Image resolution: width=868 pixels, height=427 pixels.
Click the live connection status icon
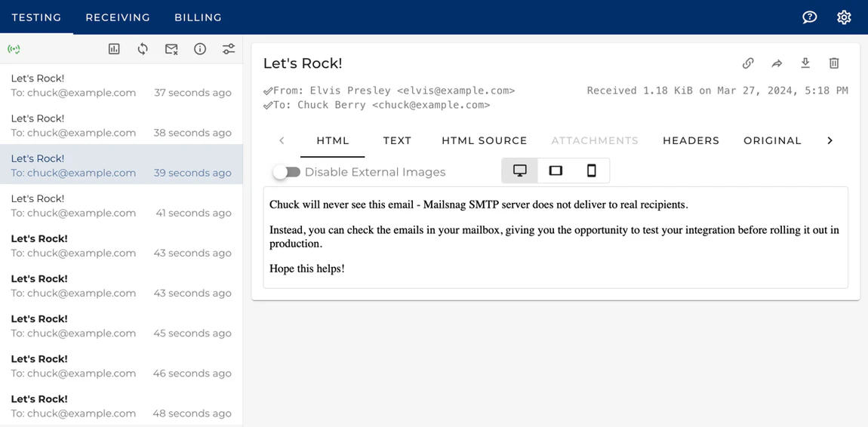pyautogui.click(x=14, y=49)
